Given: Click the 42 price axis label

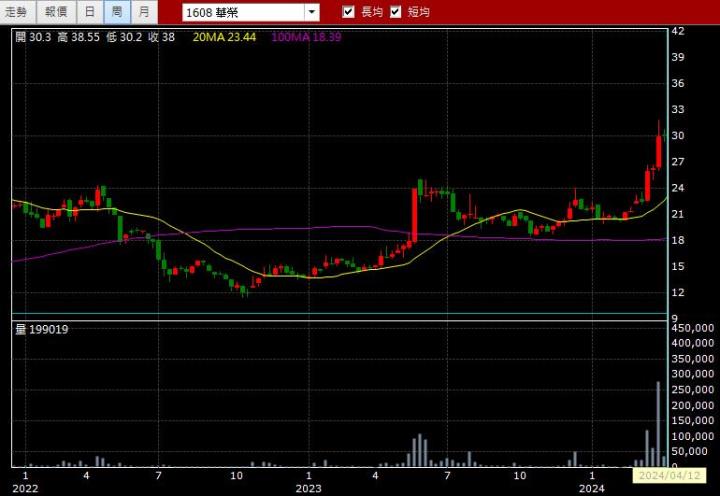Looking at the screenshot, I should (677, 31).
